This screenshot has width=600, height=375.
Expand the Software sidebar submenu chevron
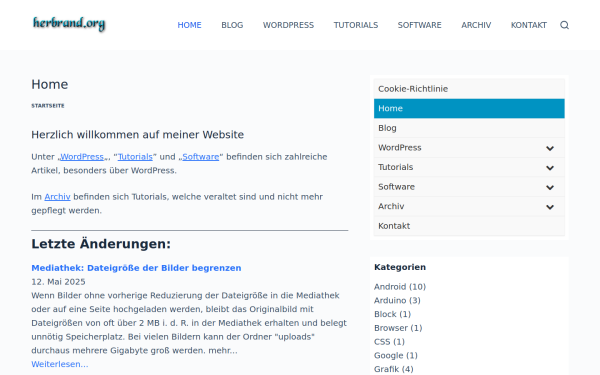[550, 187]
